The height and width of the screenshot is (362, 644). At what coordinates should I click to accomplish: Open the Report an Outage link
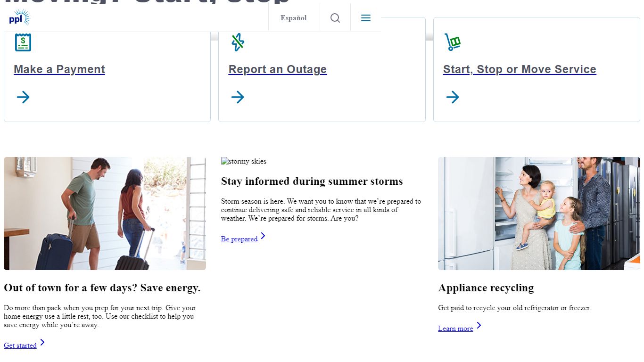[x=278, y=69]
